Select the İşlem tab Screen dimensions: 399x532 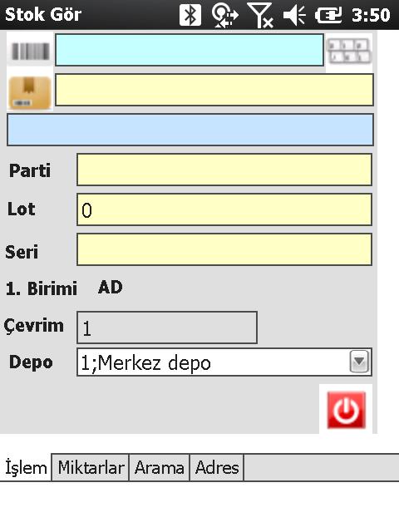point(26,467)
